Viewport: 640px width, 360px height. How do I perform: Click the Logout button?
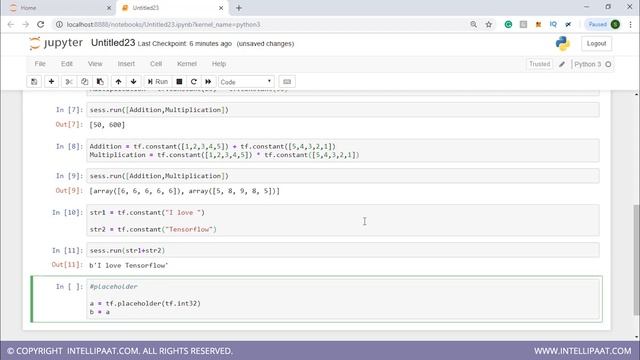596,44
